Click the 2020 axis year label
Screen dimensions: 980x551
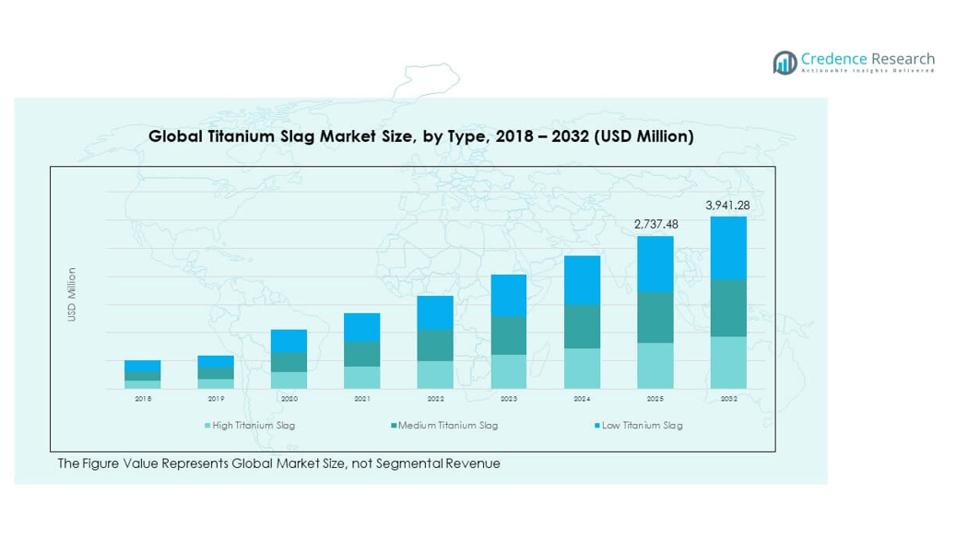(x=289, y=399)
